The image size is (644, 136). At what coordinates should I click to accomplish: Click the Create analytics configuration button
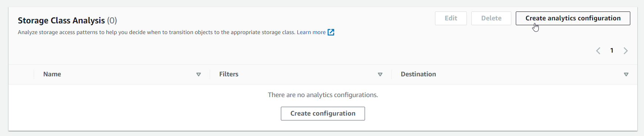pyautogui.click(x=573, y=18)
